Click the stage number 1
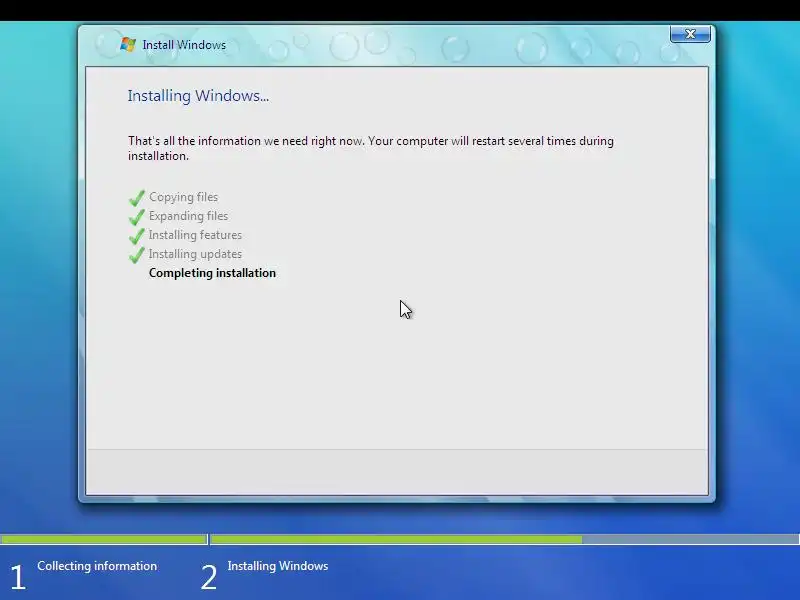The image size is (800, 600). point(18,578)
